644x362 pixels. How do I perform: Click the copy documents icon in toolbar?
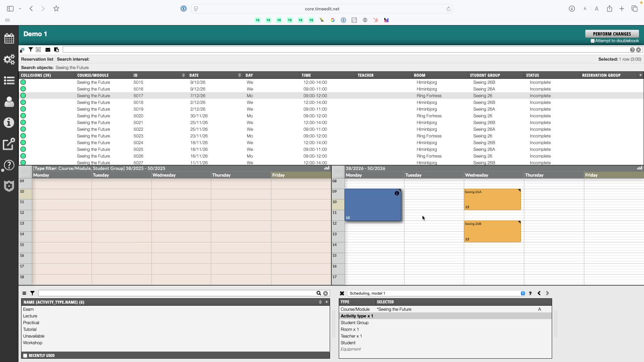[56, 50]
